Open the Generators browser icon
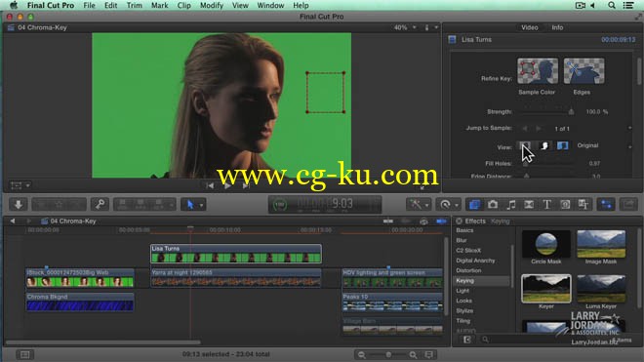Viewport: 644px width, 362px height. pos(565,204)
